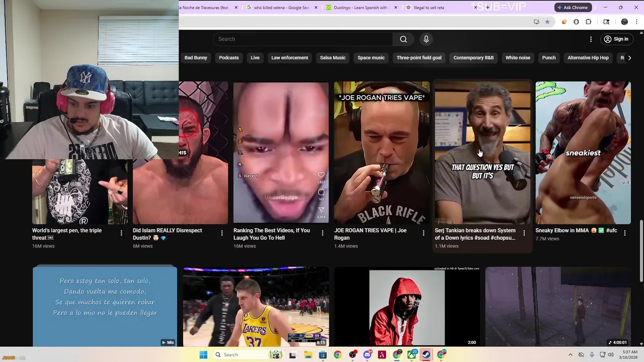The width and height of the screenshot is (644, 362).
Task: Click the system tray microphone icon
Action: point(592,355)
